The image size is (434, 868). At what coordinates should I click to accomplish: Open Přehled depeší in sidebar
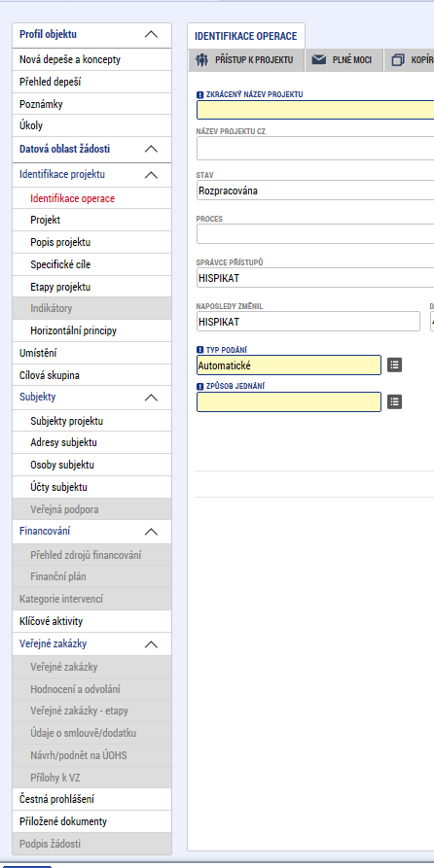pos(92,82)
